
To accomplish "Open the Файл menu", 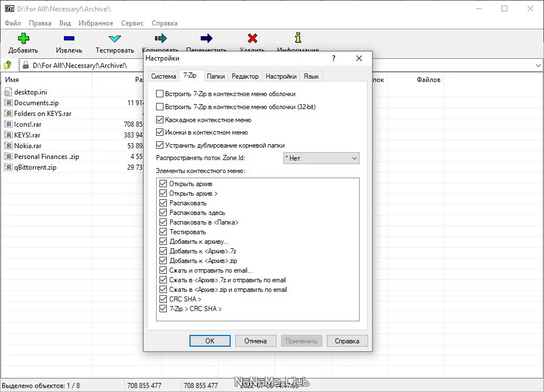I will [x=13, y=23].
